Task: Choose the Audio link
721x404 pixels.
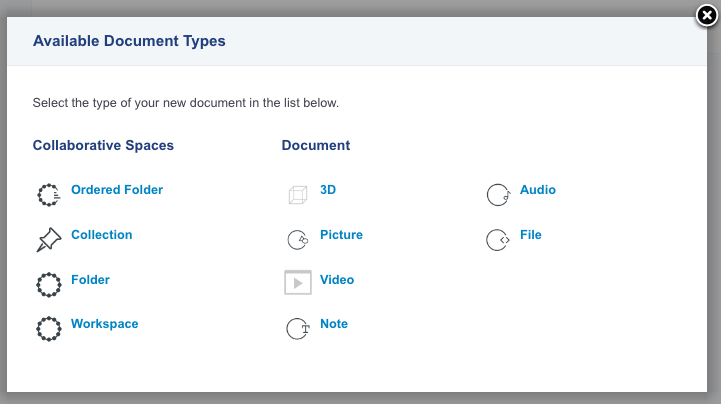Action: pyautogui.click(x=538, y=190)
